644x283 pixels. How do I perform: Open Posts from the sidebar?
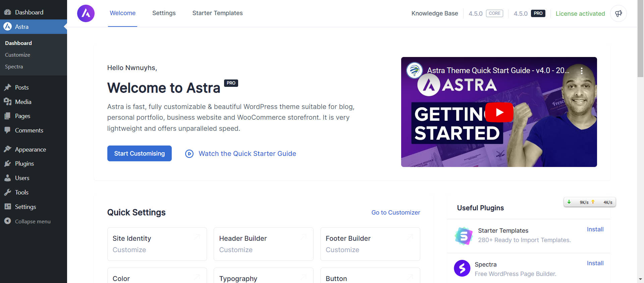[22, 88]
